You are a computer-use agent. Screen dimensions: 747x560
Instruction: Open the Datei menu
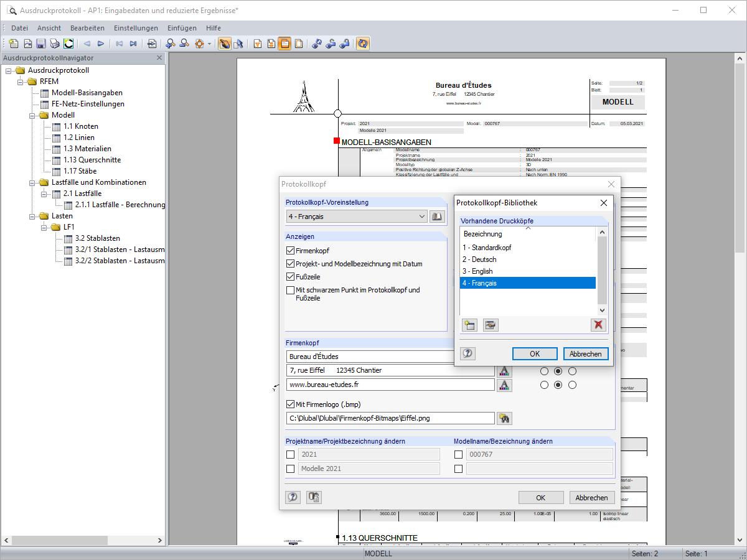[19, 28]
